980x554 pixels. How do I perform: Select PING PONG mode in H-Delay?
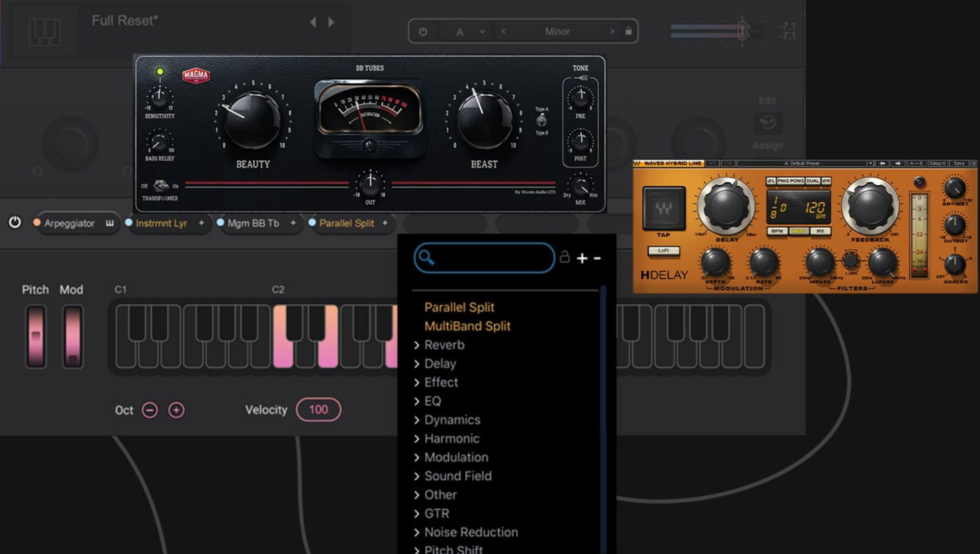790,181
